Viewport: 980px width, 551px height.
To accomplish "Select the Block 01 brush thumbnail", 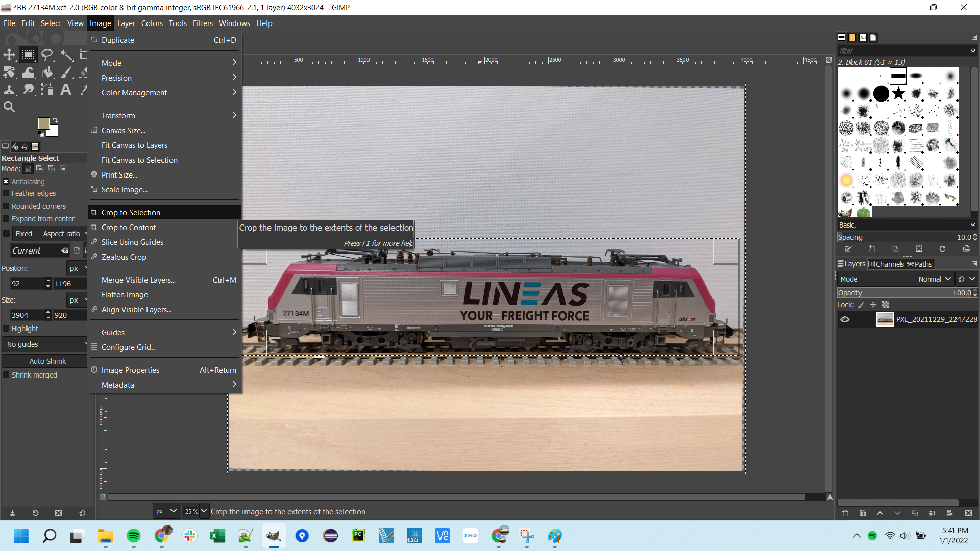I will tap(898, 77).
